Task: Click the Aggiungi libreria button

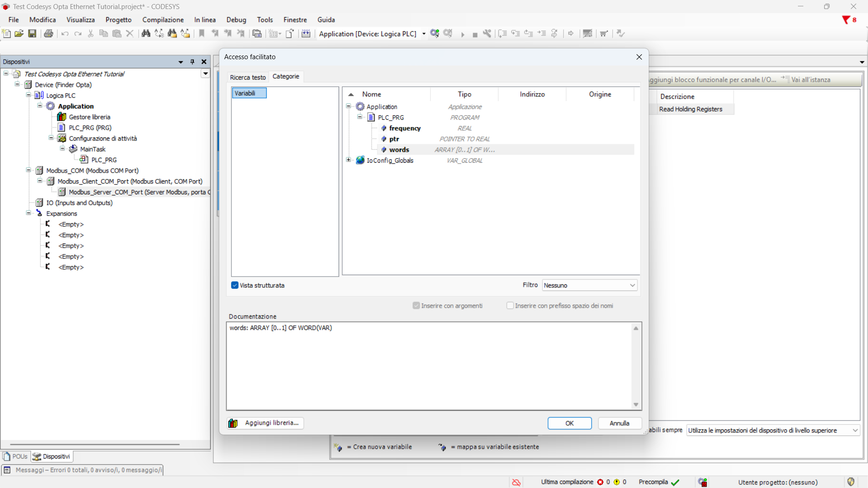Action: click(265, 423)
